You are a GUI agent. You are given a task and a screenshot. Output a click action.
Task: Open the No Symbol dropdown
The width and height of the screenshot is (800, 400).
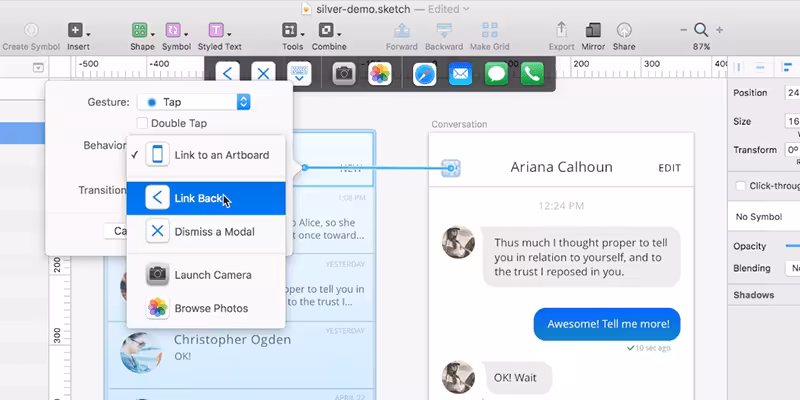[x=764, y=217]
